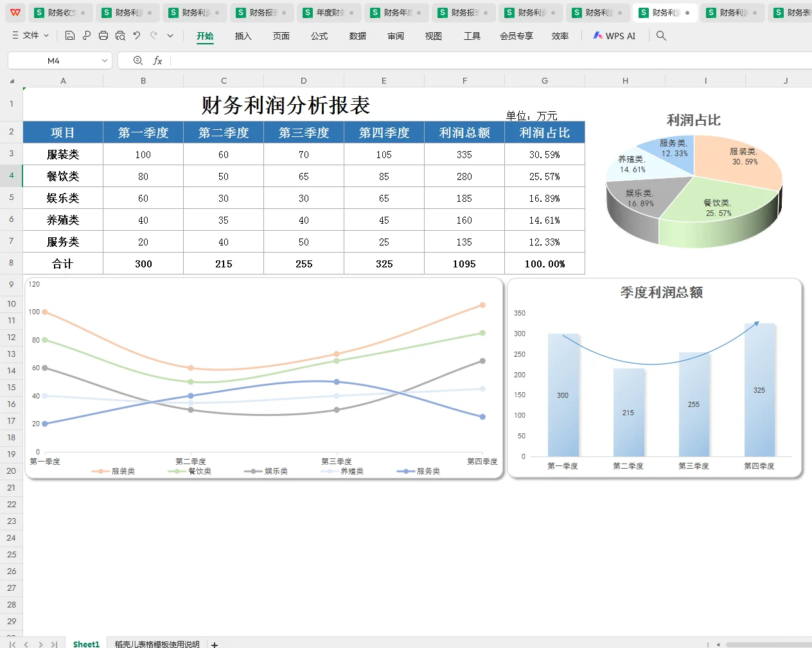Expand the 文件 (File) menu dropdown arrow
Screen dimensions: 812x648
click(x=48, y=36)
